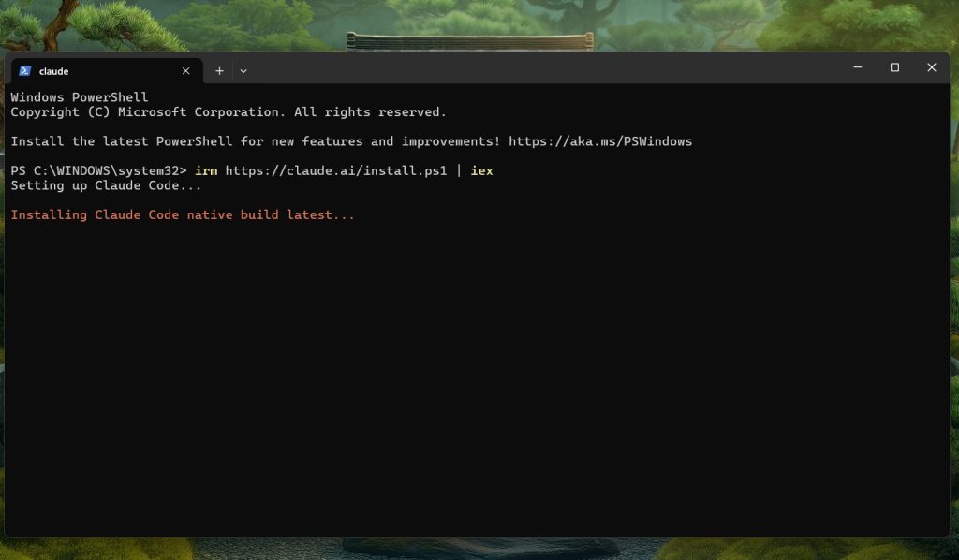
Task: Click the 'PS C:\WINDOWS\system32>' prompt
Action: click(98, 170)
